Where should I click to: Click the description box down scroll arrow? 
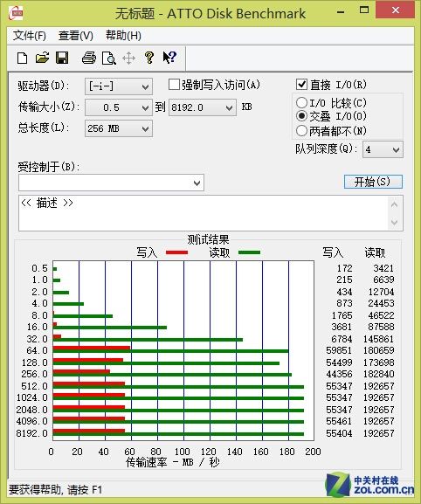click(394, 222)
